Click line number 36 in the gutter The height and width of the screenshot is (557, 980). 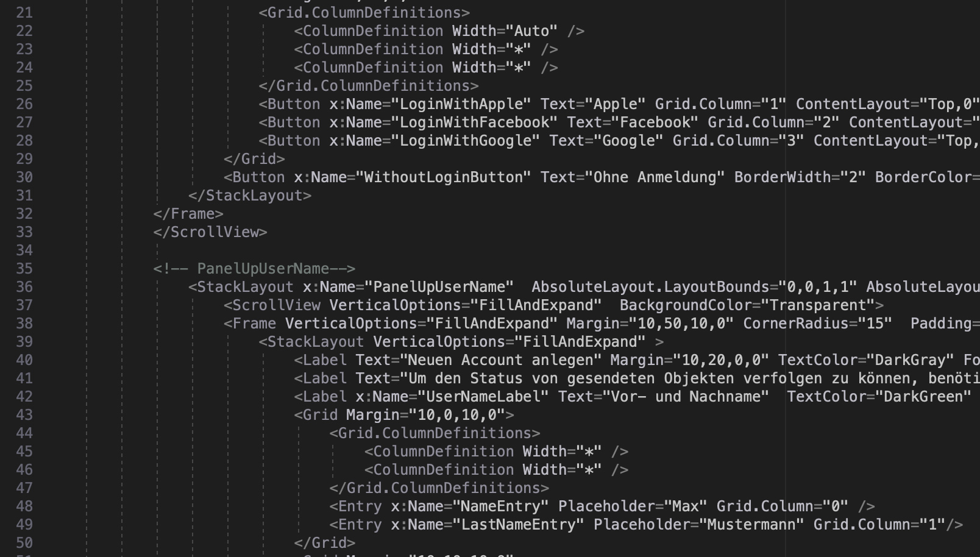tap(24, 287)
